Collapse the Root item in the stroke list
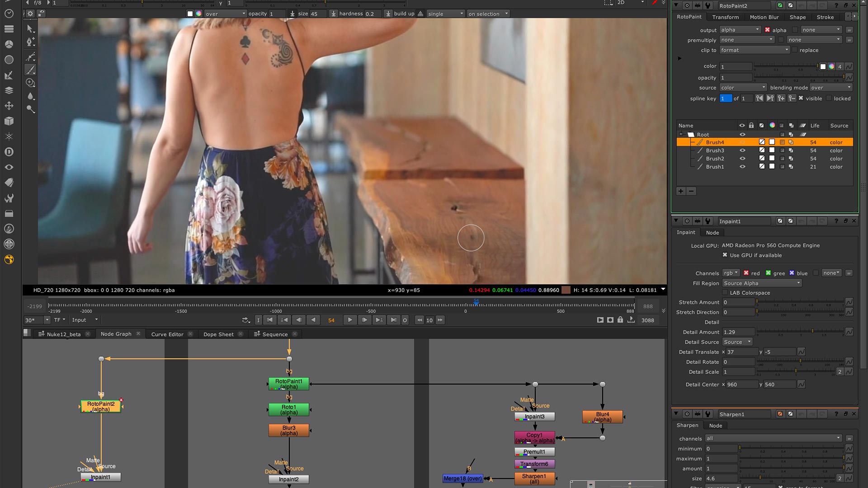Screen dimensions: 868x488 click(681, 134)
